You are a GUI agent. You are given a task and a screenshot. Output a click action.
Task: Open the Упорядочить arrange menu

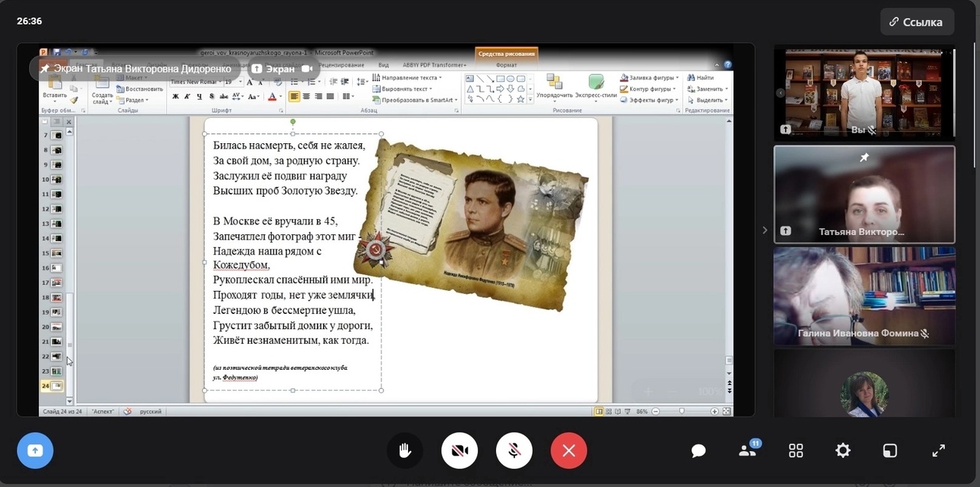click(x=554, y=88)
